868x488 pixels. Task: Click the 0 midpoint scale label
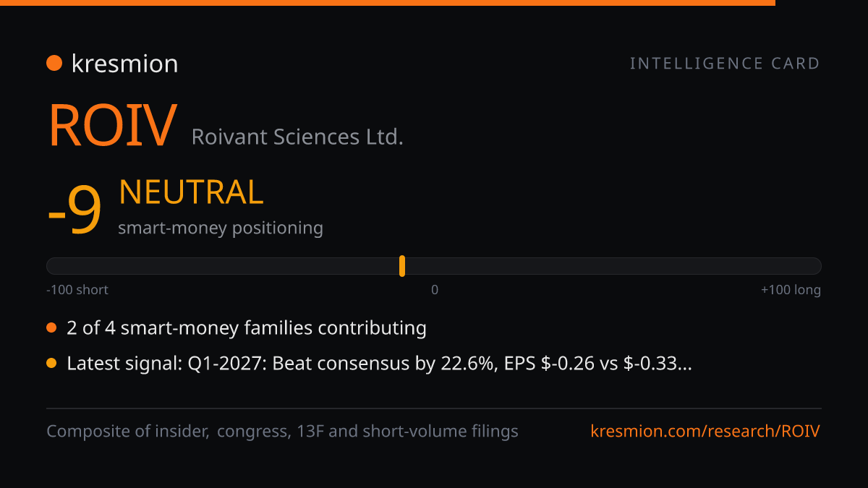tap(435, 290)
